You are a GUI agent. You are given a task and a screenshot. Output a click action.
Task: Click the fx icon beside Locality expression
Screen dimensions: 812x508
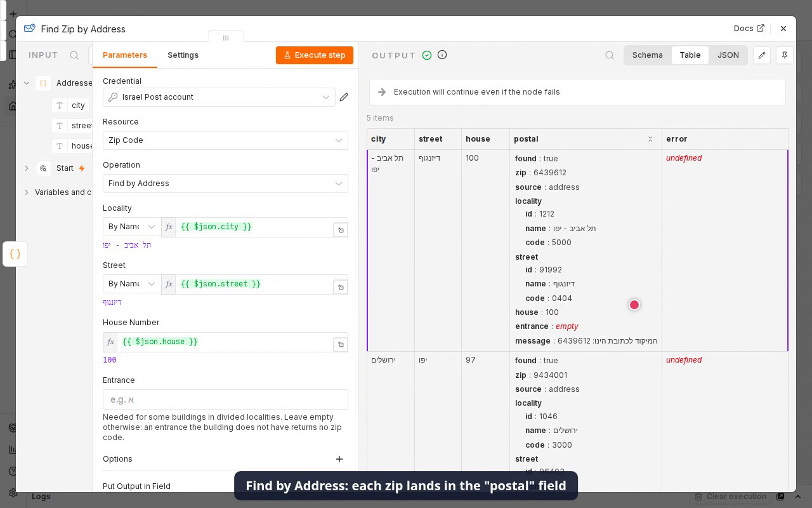(169, 227)
